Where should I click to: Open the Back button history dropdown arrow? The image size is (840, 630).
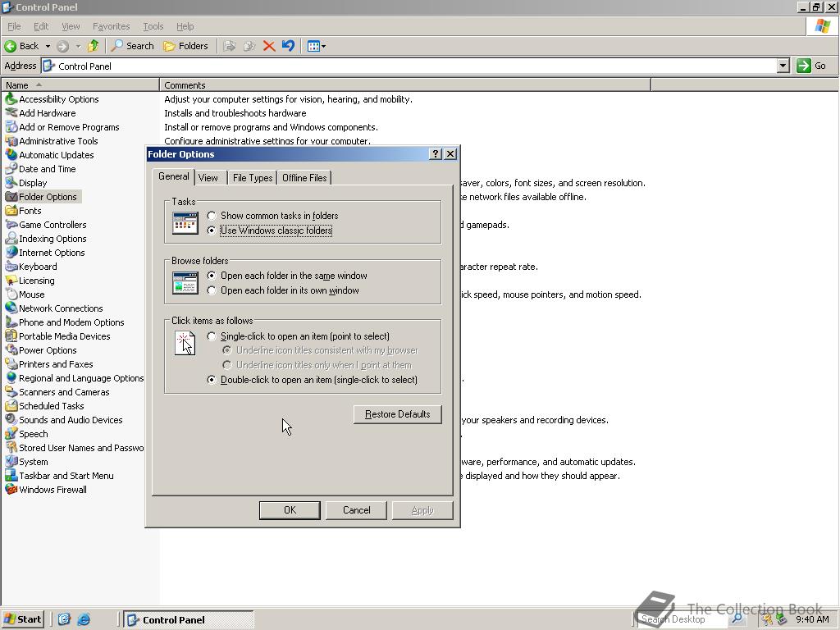point(48,46)
